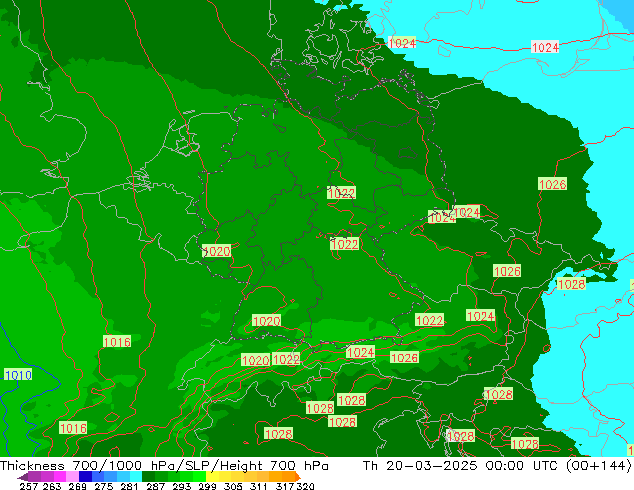The width and height of the screenshot is (634, 490).
Task: Pick the bright yellow legend swatch
Action: coord(212,476)
